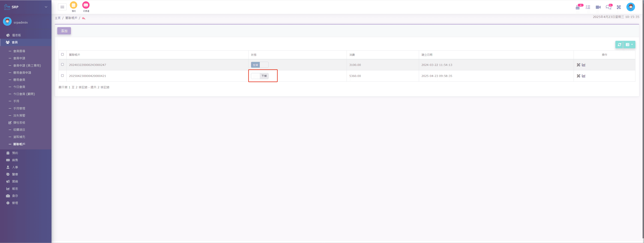Open the task checklist icon
The height and width of the screenshot is (243, 644).
coord(588,7)
